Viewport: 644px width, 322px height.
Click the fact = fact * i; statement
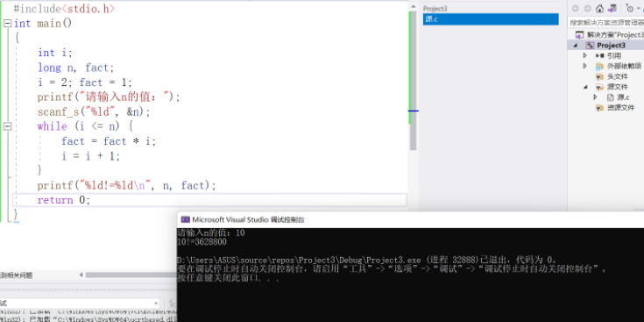tap(109, 141)
